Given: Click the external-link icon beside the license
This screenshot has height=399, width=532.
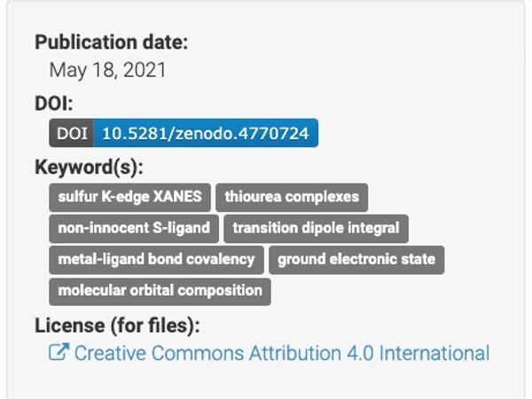Looking at the screenshot, I should (59, 352).
